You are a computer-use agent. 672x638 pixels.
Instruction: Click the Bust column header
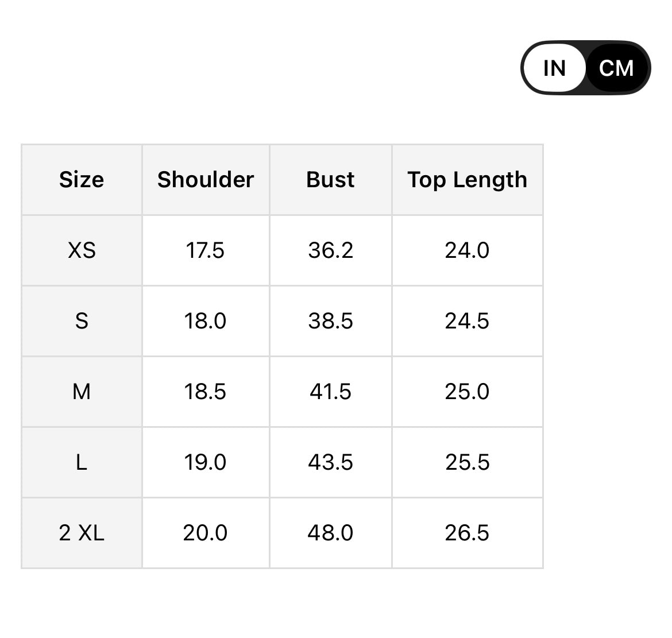330,180
